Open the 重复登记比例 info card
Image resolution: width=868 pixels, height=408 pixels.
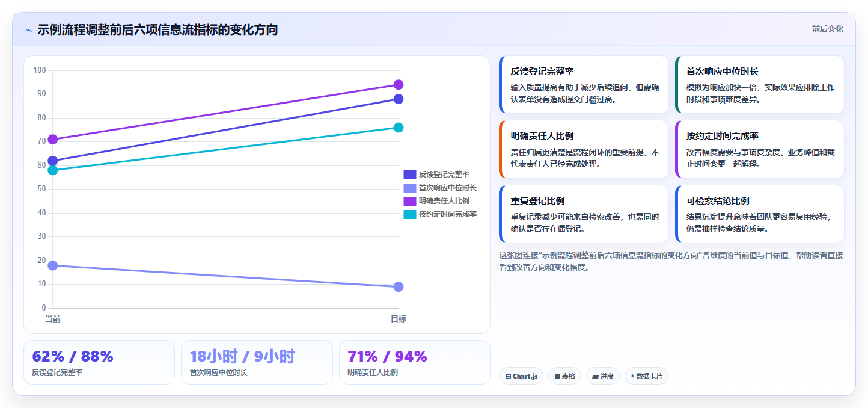584,214
